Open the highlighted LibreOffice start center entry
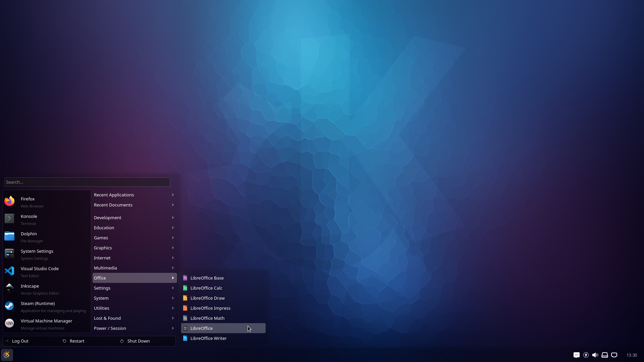 [x=223, y=328]
